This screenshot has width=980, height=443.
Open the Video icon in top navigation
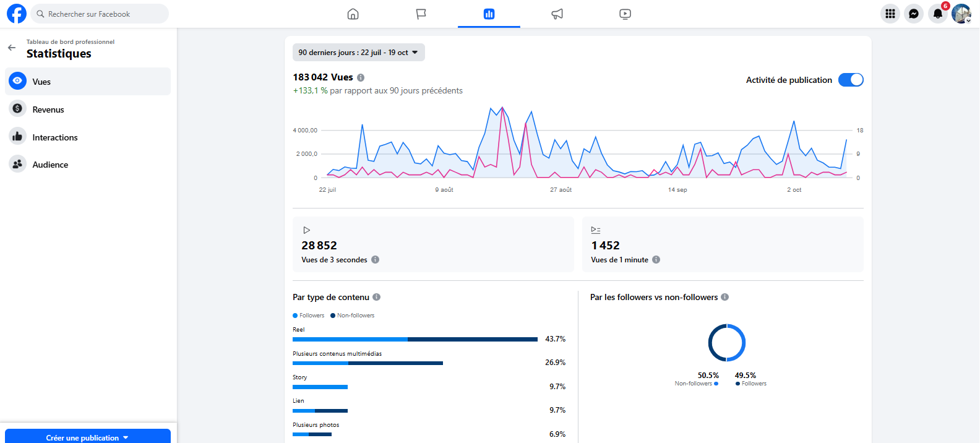(x=625, y=14)
